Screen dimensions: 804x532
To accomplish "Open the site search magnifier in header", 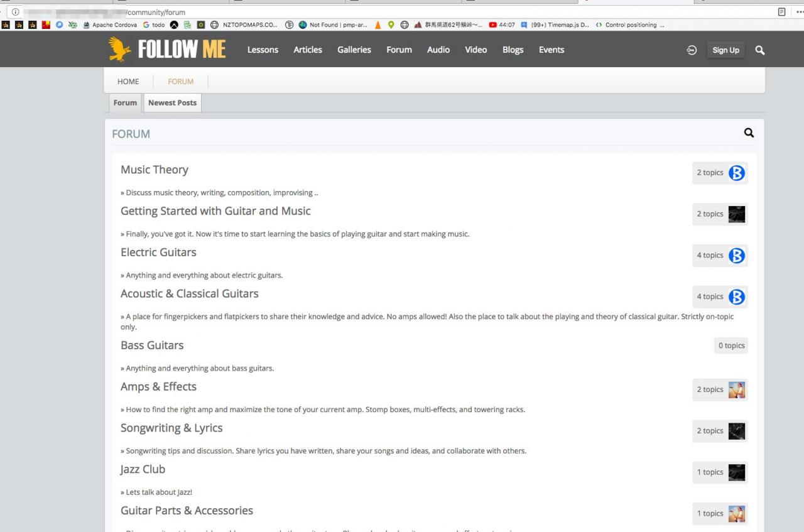I will 760,50.
